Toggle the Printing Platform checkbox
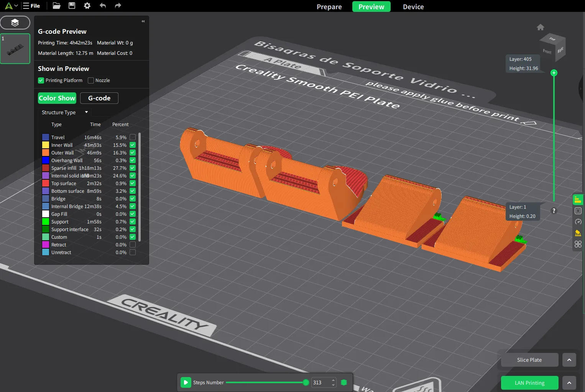The height and width of the screenshot is (392, 585). tap(41, 80)
